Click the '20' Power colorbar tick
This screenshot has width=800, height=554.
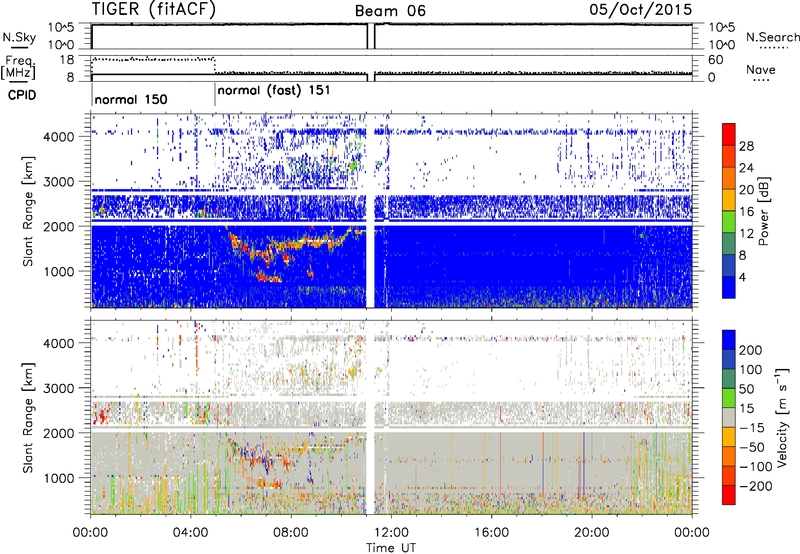coord(746,190)
